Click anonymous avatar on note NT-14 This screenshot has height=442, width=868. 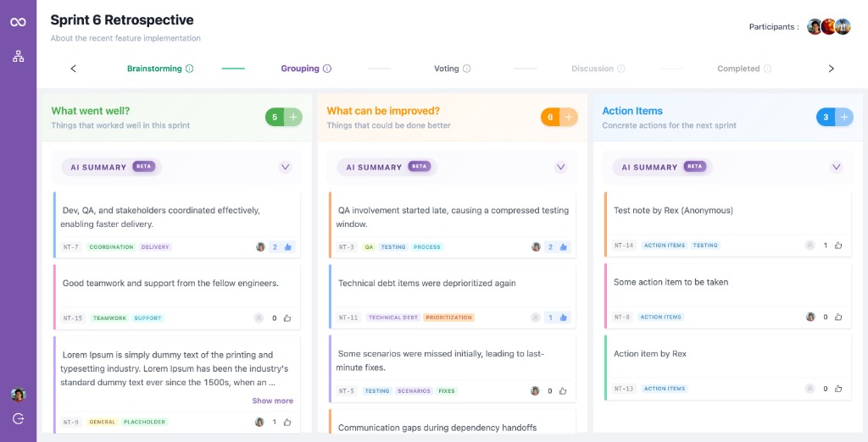pos(810,245)
